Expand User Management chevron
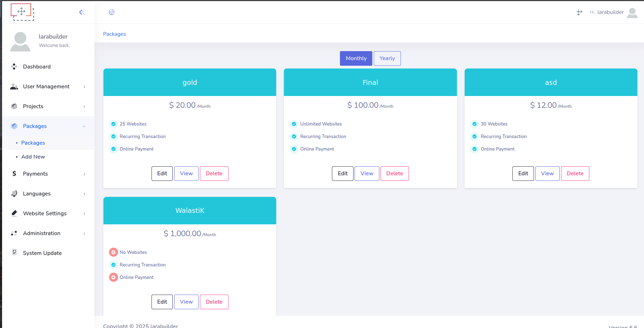The width and height of the screenshot is (644, 328). (x=84, y=87)
